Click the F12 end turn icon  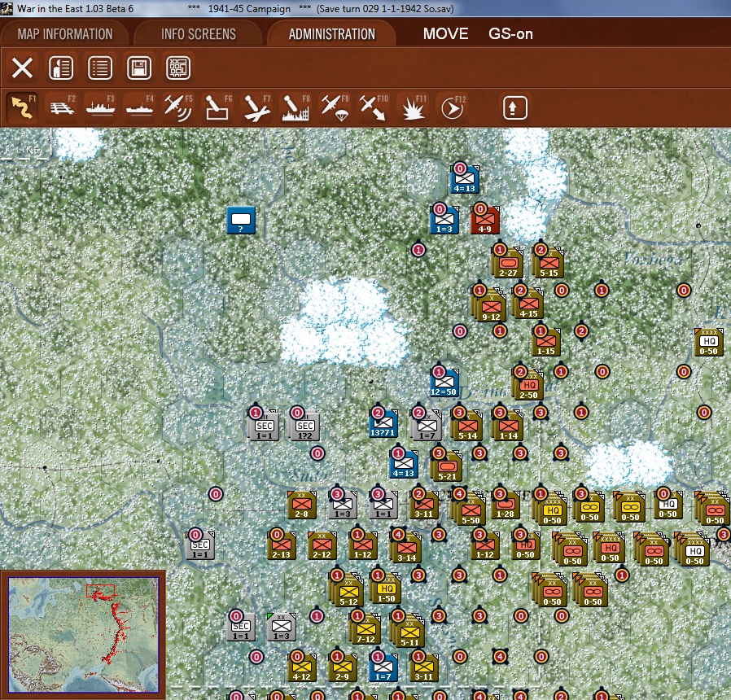click(x=453, y=107)
